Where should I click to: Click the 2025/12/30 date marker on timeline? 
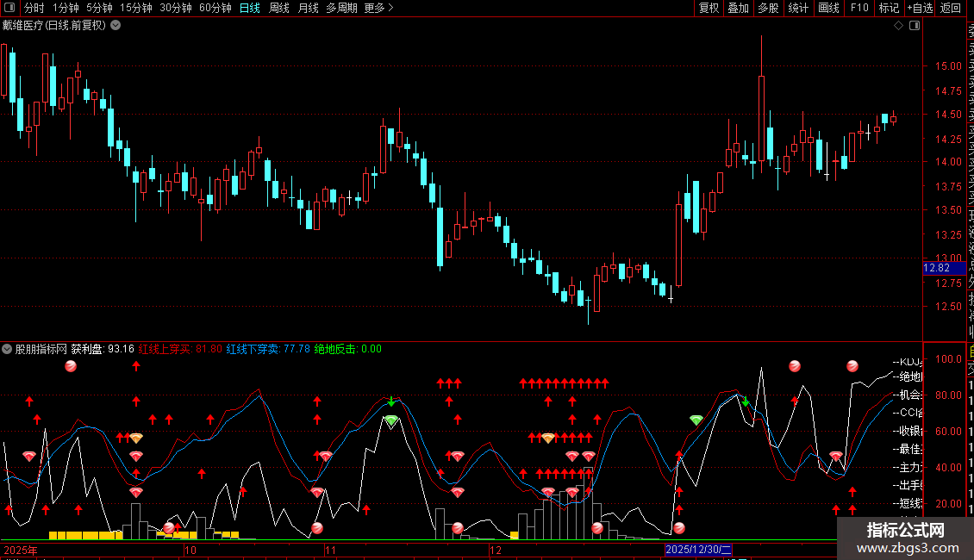coord(698,550)
